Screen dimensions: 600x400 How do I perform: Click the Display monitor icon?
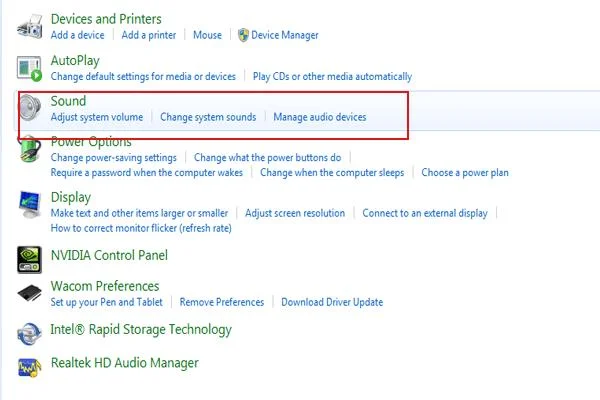[x=30, y=204]
